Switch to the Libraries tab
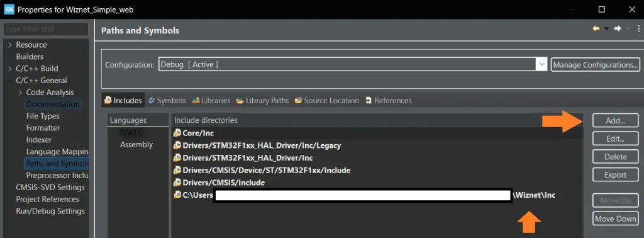Viewport: 644px width, 238px height. [211, 100]
